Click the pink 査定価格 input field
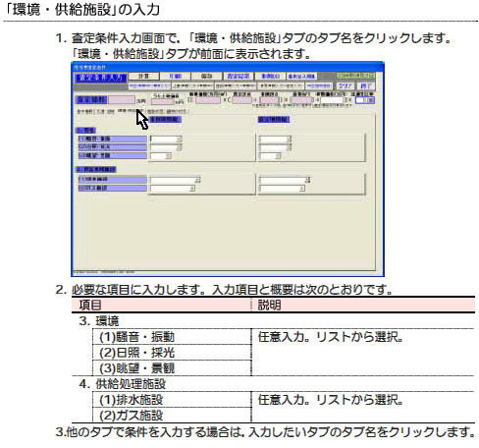 pyautogui.click(x=122, y=100)
